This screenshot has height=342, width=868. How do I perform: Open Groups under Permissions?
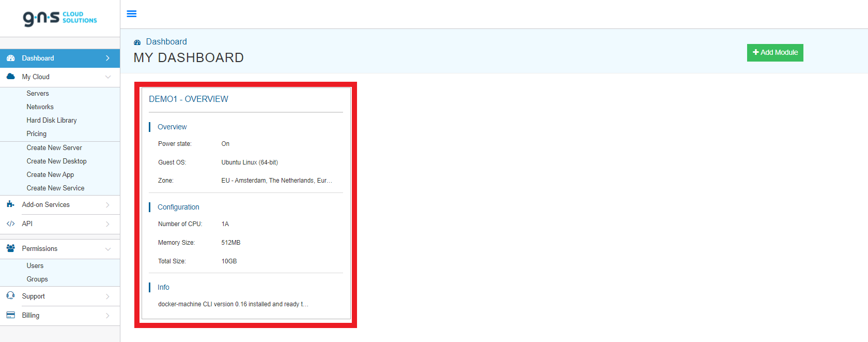coord(37,279)
